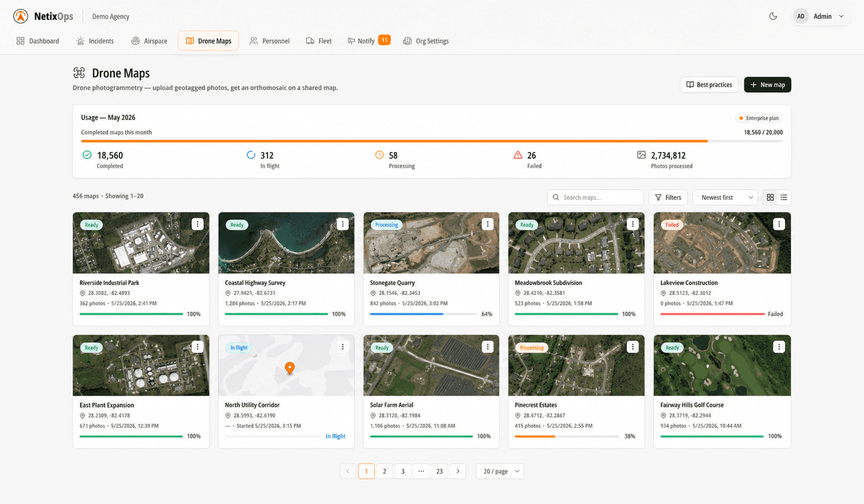The width and height of the screenshot is (864, 504).
Task: Open three-dot menu on Meadowbrook Subdivision card
Action: point(633,224)
